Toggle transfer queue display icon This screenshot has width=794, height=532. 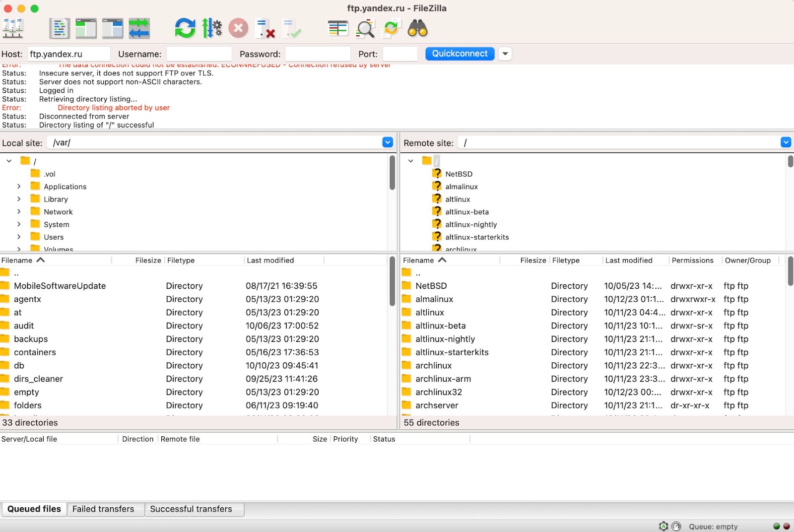coord(139,28)
